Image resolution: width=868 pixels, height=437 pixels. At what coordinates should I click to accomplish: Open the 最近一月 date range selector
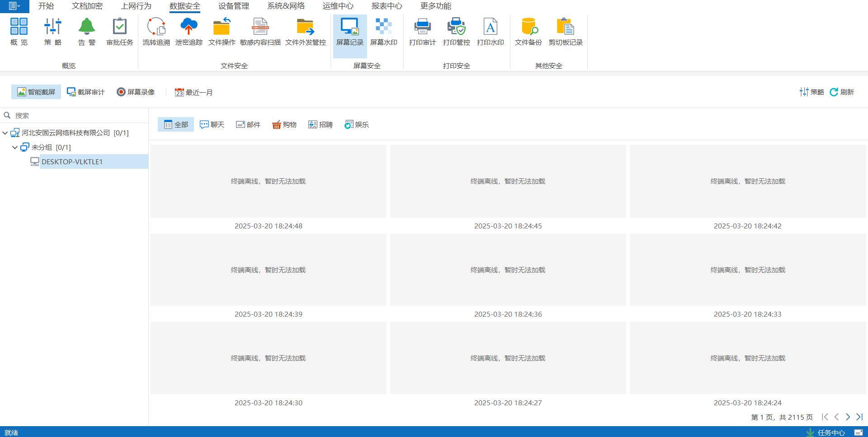194,93
